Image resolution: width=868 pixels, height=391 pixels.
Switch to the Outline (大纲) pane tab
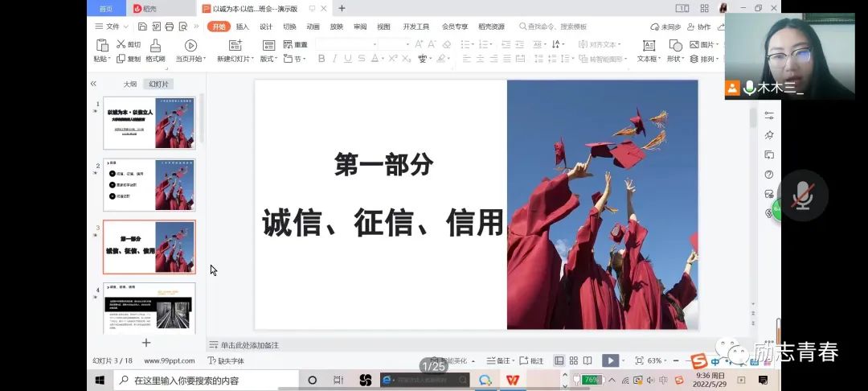coord(129,84)
